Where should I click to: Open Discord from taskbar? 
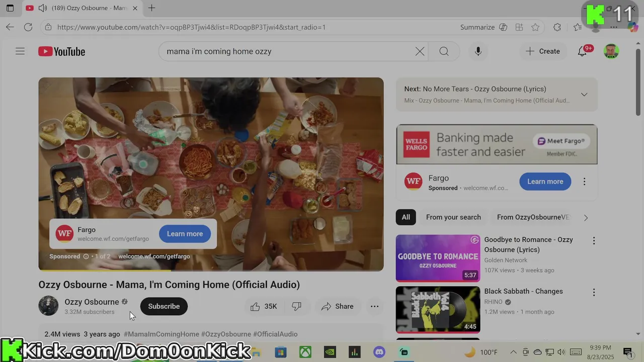pos(379,352)
